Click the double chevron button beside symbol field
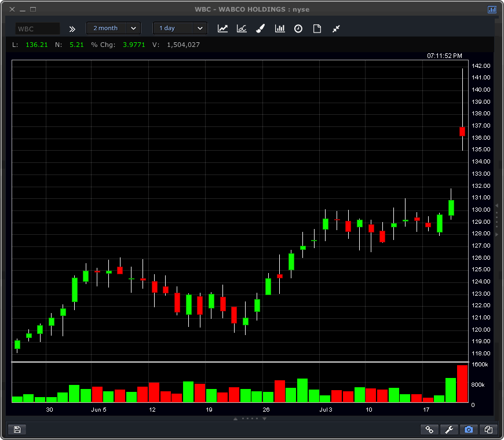The height and width of the screenshot is (440, 504). point(72,28)
